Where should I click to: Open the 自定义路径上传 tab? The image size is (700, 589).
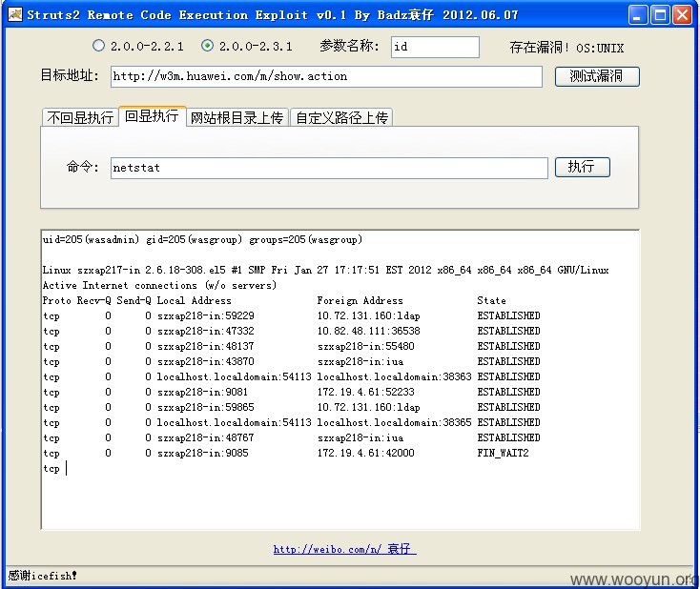click(x=341, y=117)
